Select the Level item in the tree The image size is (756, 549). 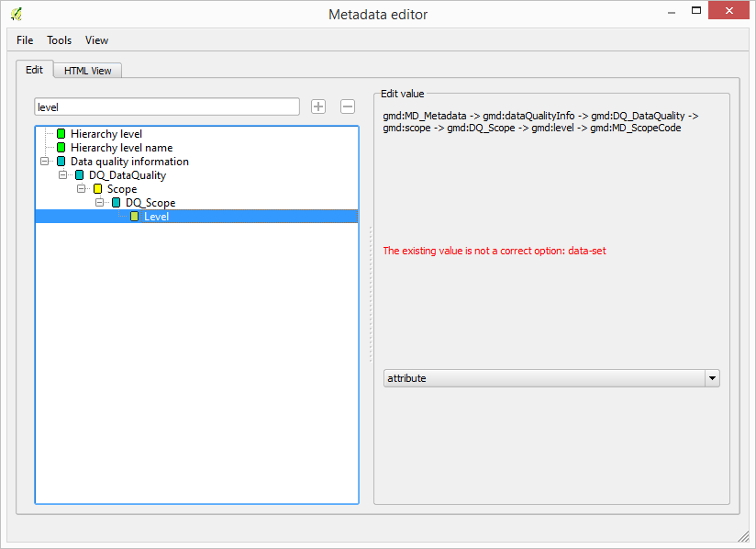tap(156, 216)
